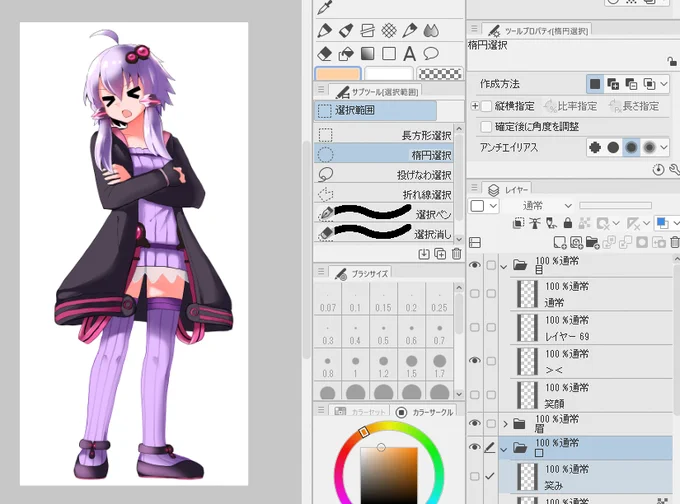Click the reset tool property clock icon
680x504 pixels.
[x=658, y=170]
